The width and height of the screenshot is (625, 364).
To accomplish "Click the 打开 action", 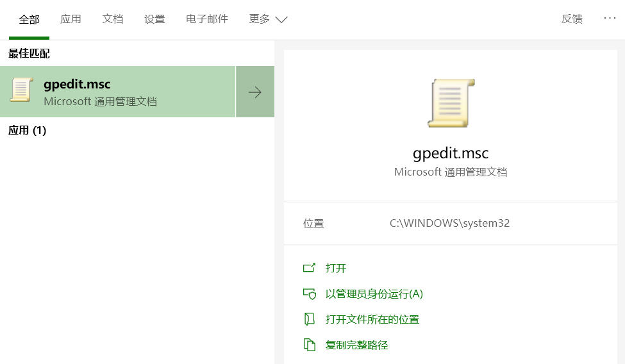I will [336, 268].
